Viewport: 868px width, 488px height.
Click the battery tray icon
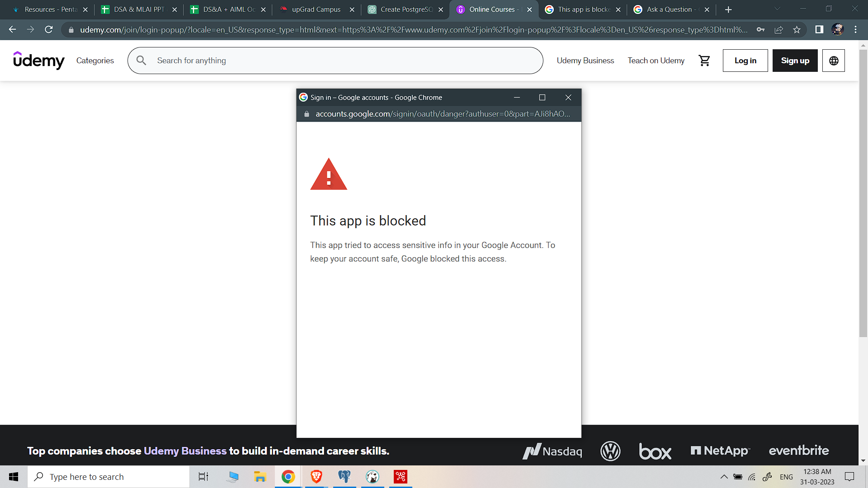737,477
